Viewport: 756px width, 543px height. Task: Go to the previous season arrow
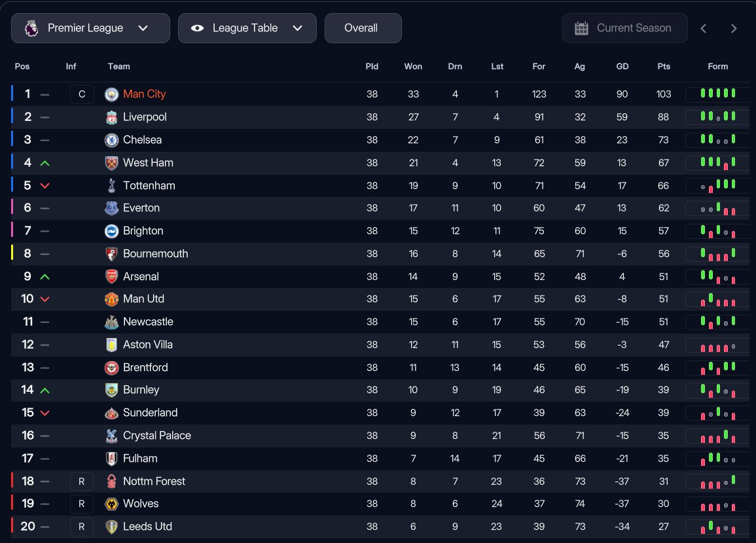click(704, 28)
